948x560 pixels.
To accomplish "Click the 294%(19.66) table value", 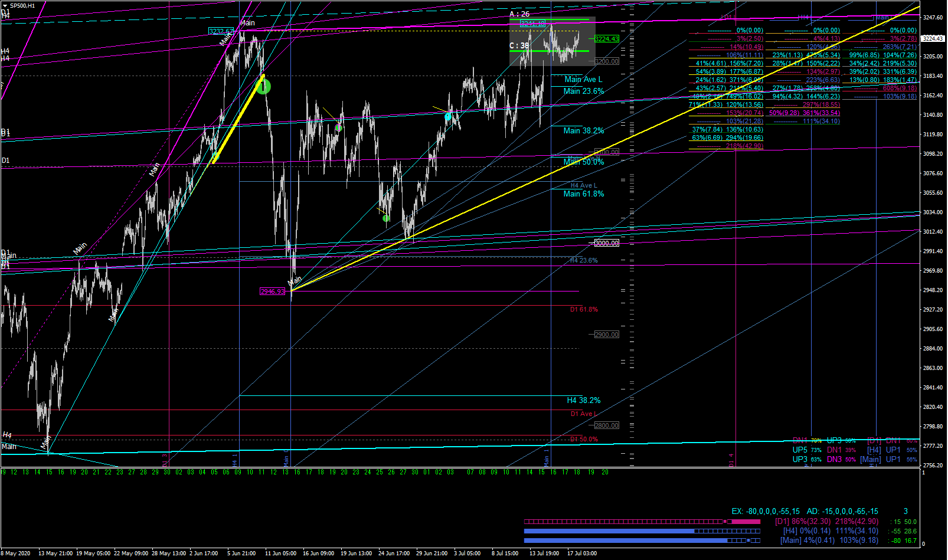I will 746,137.
